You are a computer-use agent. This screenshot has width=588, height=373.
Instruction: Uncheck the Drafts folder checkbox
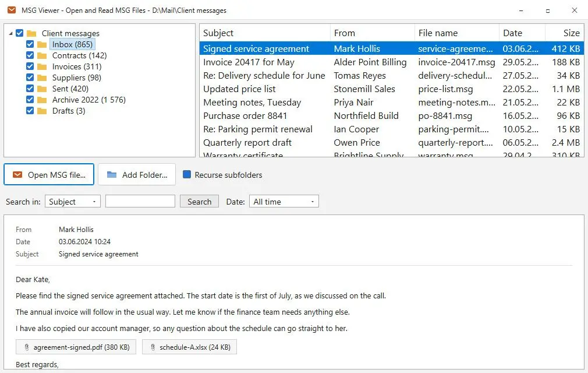30,111
